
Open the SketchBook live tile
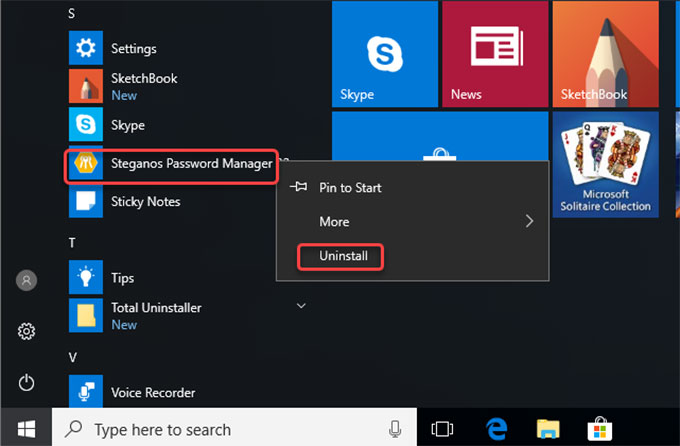tap(605, 54)
